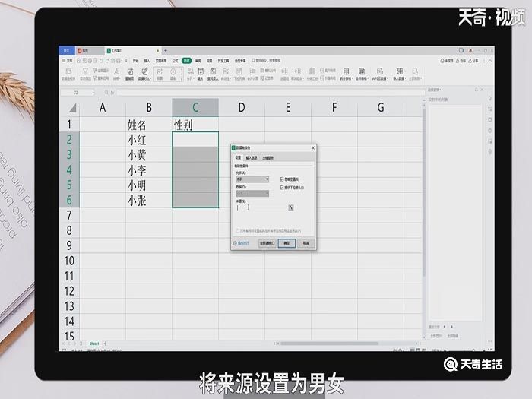The width and height of the screenshot is (532, 399).
Task: Click the Import Data icon
Action: click(400, 71)
